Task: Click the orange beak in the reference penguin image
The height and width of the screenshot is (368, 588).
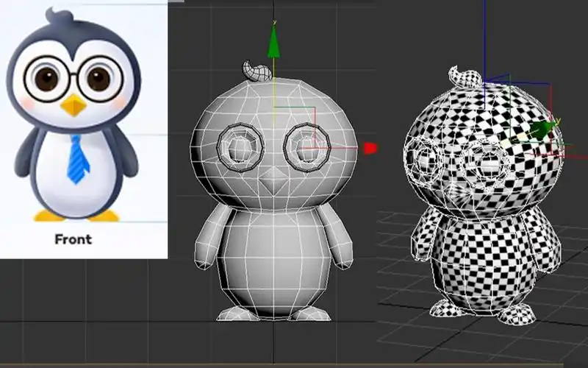Action: click(x=74, y=105)
